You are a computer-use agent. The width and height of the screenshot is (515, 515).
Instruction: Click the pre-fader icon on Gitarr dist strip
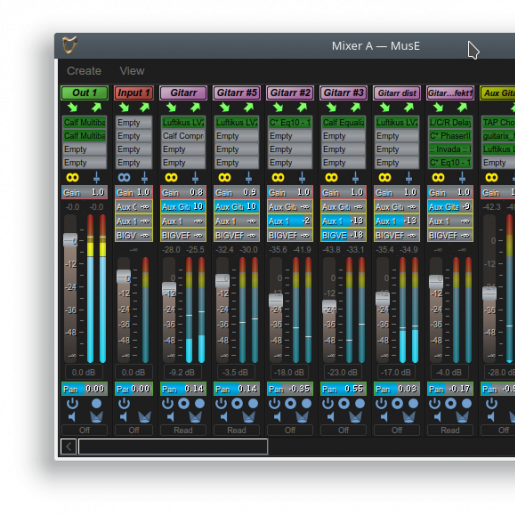[409, 177]
